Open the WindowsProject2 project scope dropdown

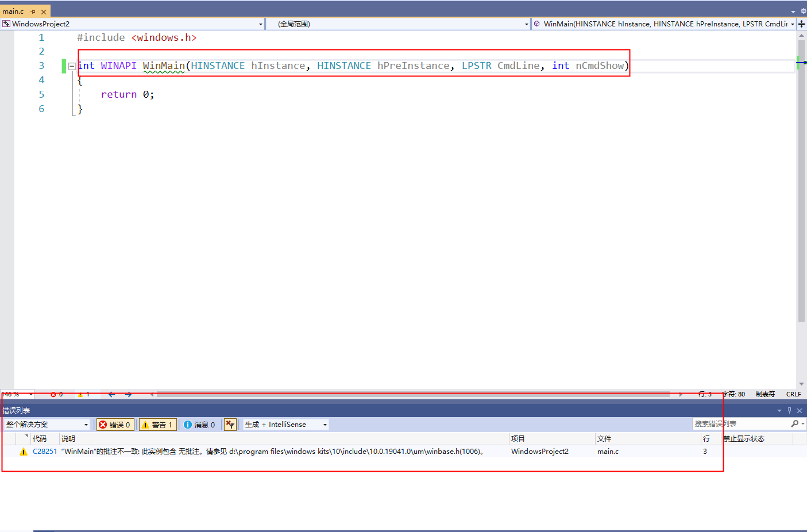pos(261,24)
